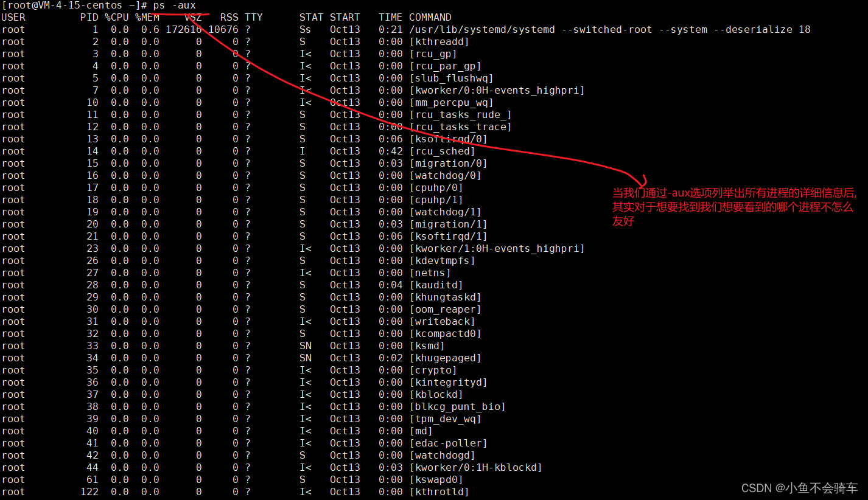This screenshot has width=868, height=500.
Task: Click the [ksmd] process name
Action: [x=427, y=346]
